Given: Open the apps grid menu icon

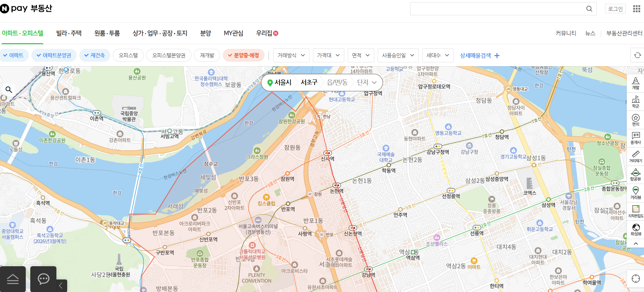Looking at the screenshot, I should click(x=637, y=9).
